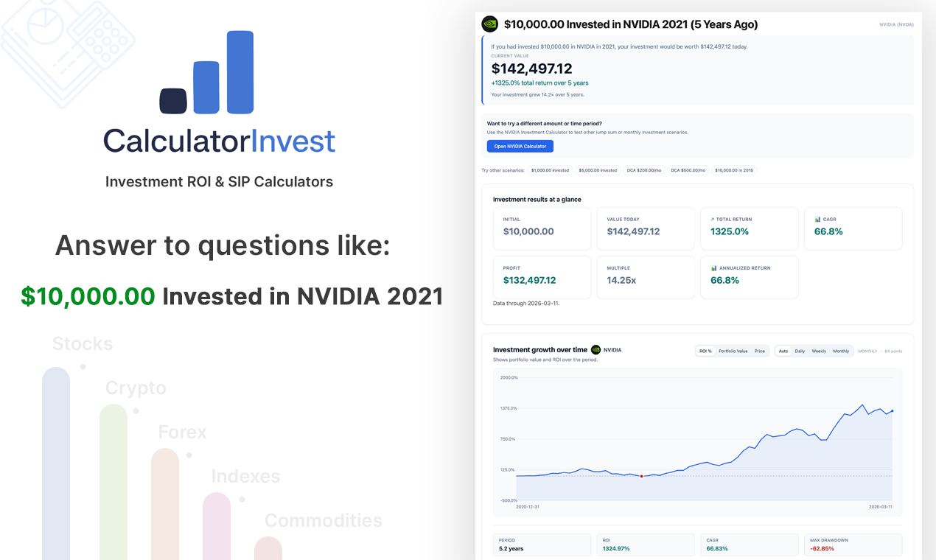Open the NVIDIA Calculator

click(520, 146)
